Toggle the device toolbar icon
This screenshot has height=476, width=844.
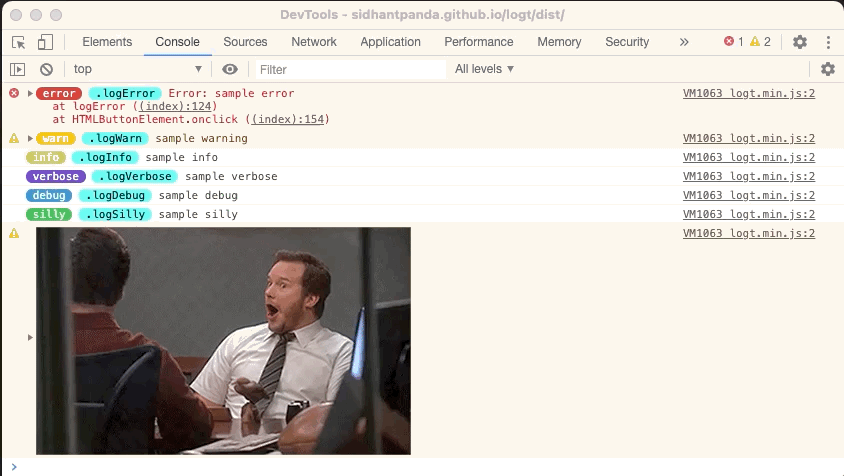coord(45,42)
